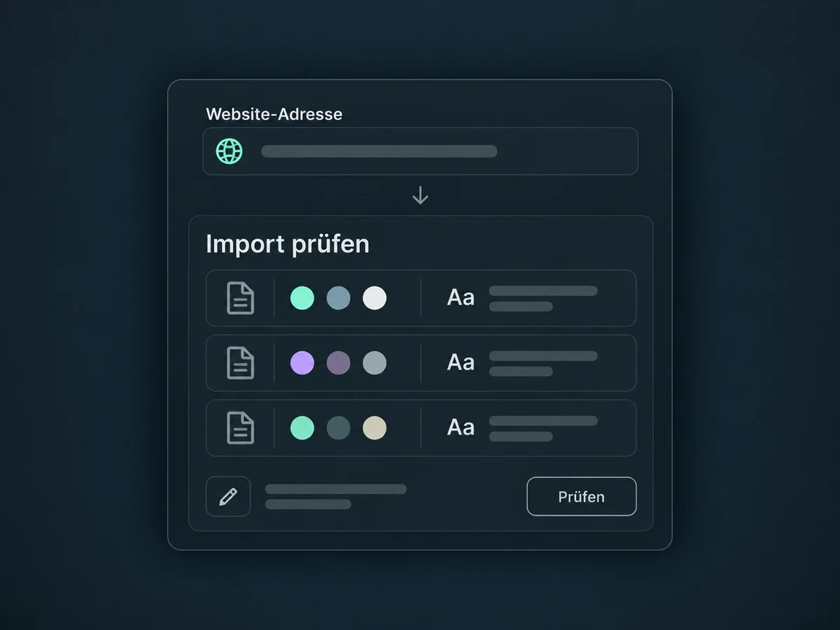The image size is (840, 630).
Task: Select the document icon beside the beige swatch row
Action: tap(240, 428)
